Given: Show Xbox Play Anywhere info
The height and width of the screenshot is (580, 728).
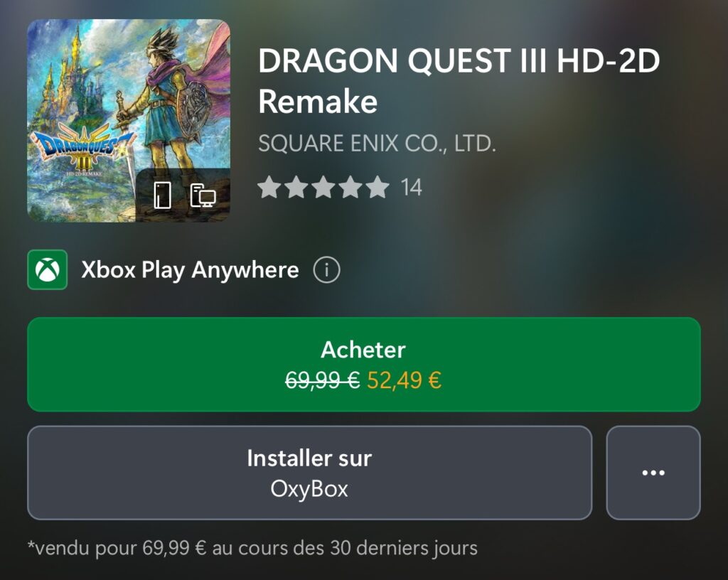Looking at the screenshot, I should (326, 269).
